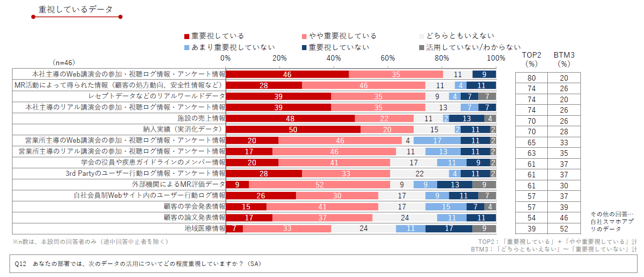The width and height of the screenshot is (644, 277).
Task: Select the 地域医療情報 row label
Action: 204,228
